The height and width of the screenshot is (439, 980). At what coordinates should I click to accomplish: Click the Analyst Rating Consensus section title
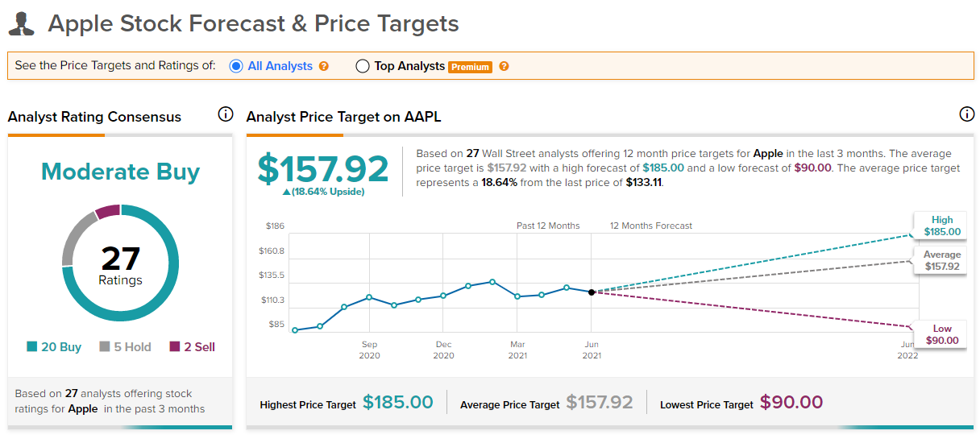94,117
